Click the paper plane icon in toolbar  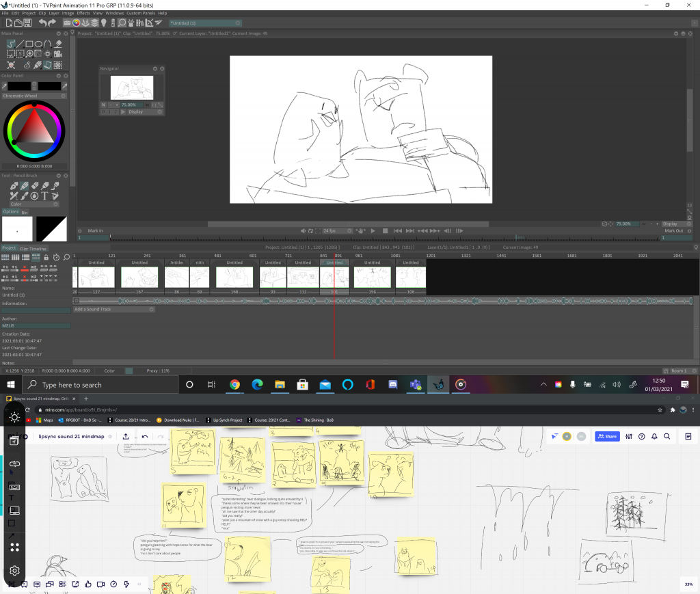point(158,23)
